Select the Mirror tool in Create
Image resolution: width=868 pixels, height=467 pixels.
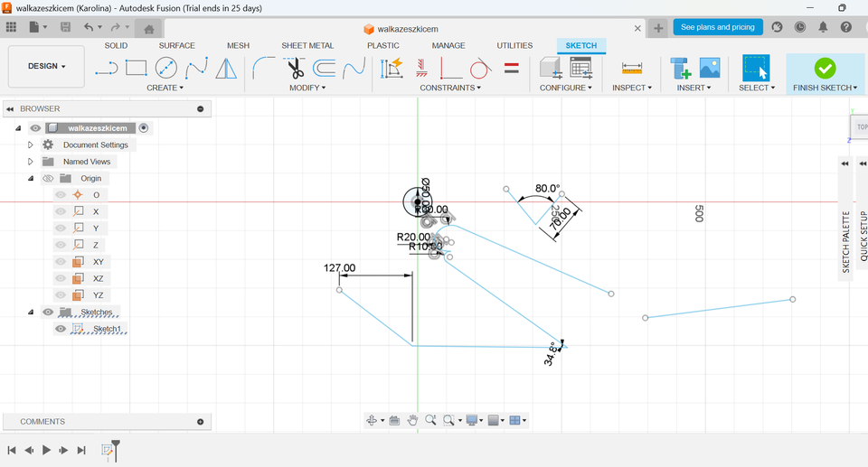(226, 68)
